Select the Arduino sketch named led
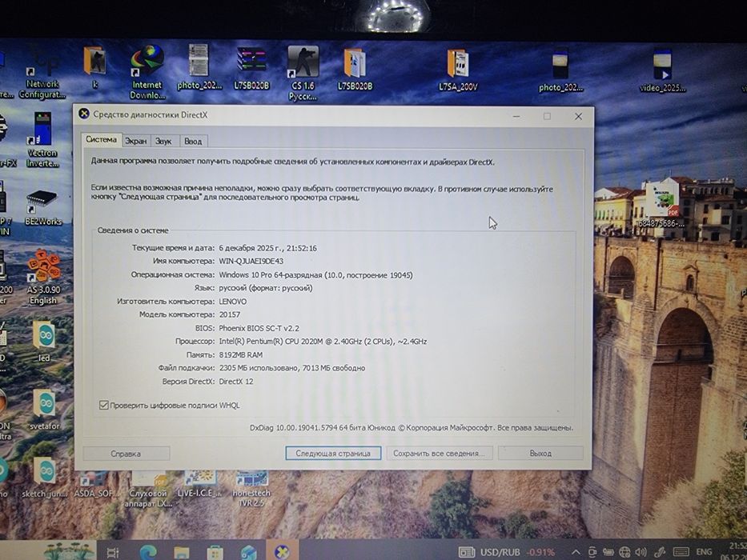Viewport: 747px width, 560px height. point(44,342)
